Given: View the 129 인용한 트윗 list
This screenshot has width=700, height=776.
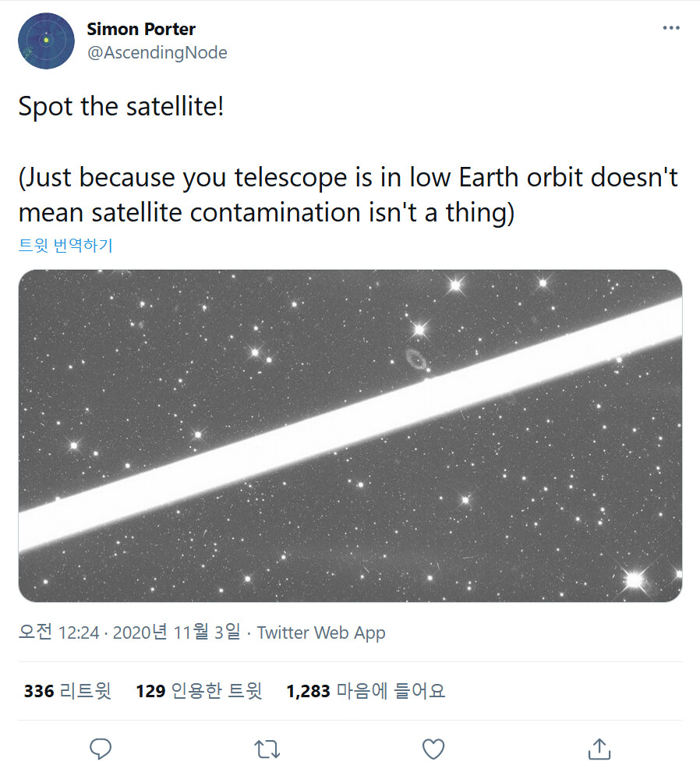Looking at the screenshot, I should (x=199, y=691).
